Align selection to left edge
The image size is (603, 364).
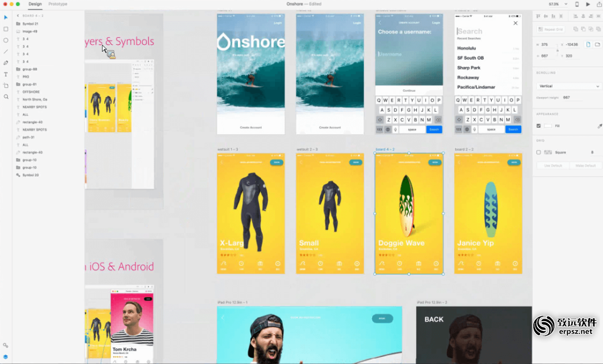[x=576, y=16]
